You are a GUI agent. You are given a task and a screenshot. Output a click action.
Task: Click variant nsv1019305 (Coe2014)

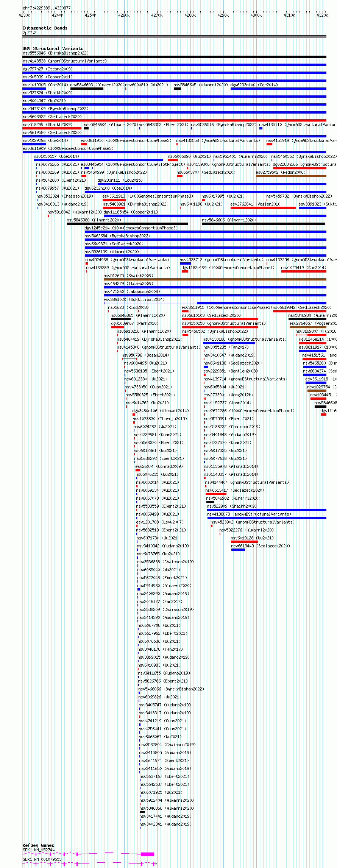coord(45,85)
